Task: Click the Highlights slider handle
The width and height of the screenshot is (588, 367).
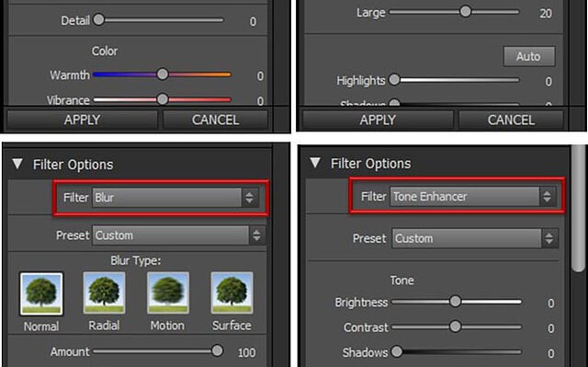Action: 394,79
